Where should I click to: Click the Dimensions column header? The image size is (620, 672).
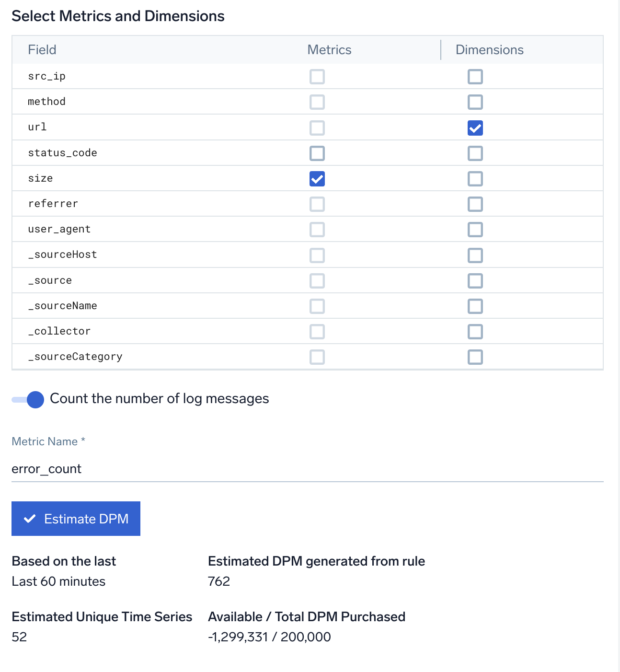[489, 50]
